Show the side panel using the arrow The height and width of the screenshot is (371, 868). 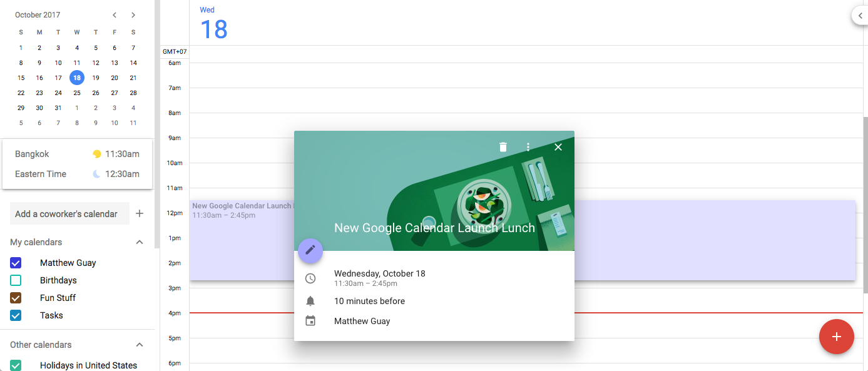pos(860,16)
